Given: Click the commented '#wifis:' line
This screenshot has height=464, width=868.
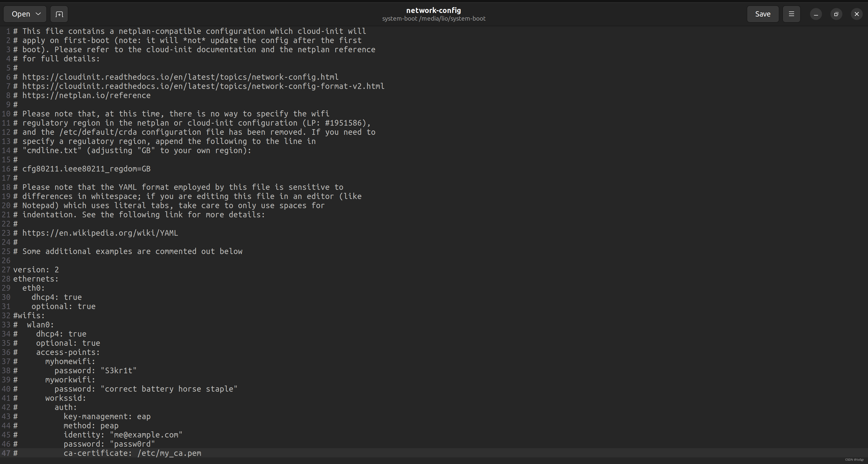Looking at the screenshot, I should pos(29,316).
